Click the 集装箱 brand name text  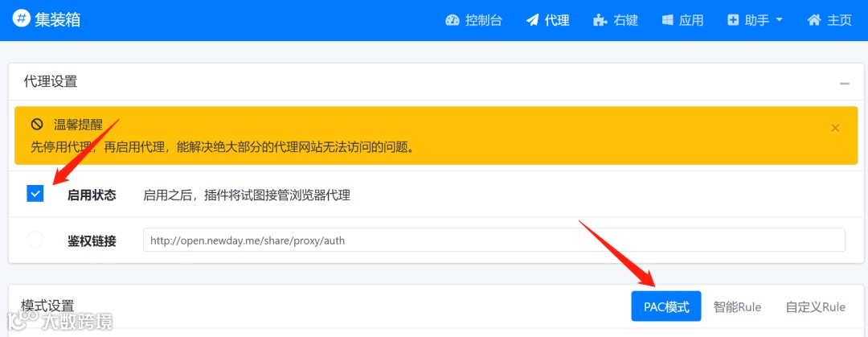click(57, 18)
